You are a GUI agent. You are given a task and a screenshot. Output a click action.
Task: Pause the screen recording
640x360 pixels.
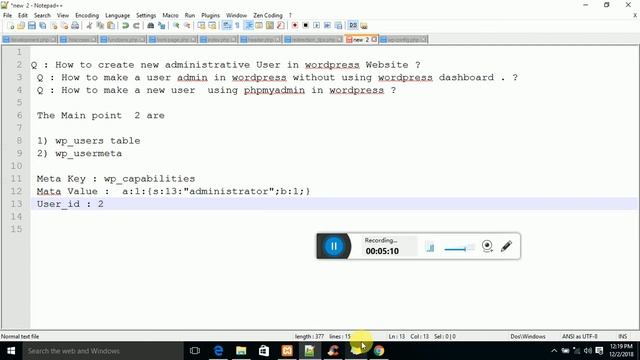[x=333, y=246]
